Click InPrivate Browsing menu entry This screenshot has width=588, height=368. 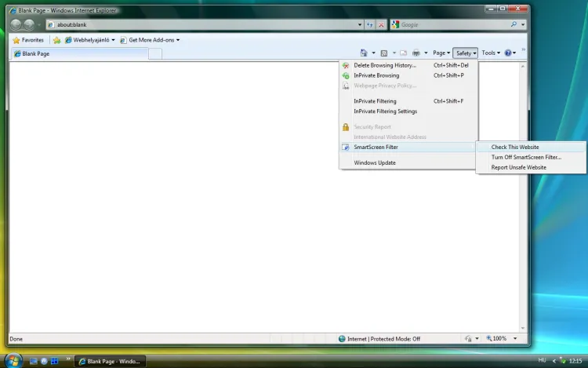pyautogui.click(x=376, y=75)
